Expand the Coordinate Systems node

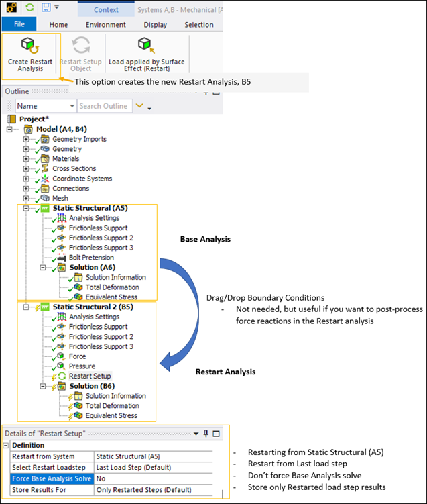pyautogui.click(x=26, y=179)
